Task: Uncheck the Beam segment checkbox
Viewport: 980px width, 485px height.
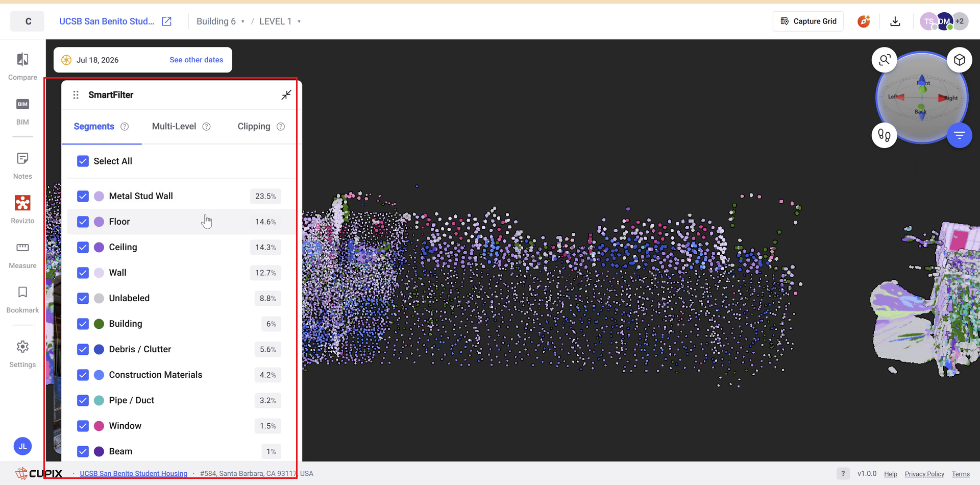Action: pyautogui.click(x=83, y=451)
